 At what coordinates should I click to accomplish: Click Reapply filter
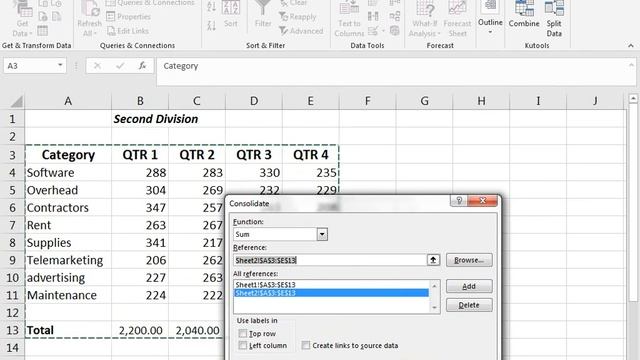pos(298,17)
